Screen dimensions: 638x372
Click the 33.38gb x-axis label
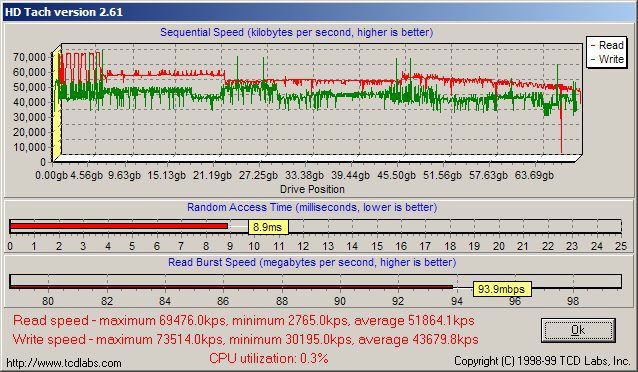[x=304, y=175]
